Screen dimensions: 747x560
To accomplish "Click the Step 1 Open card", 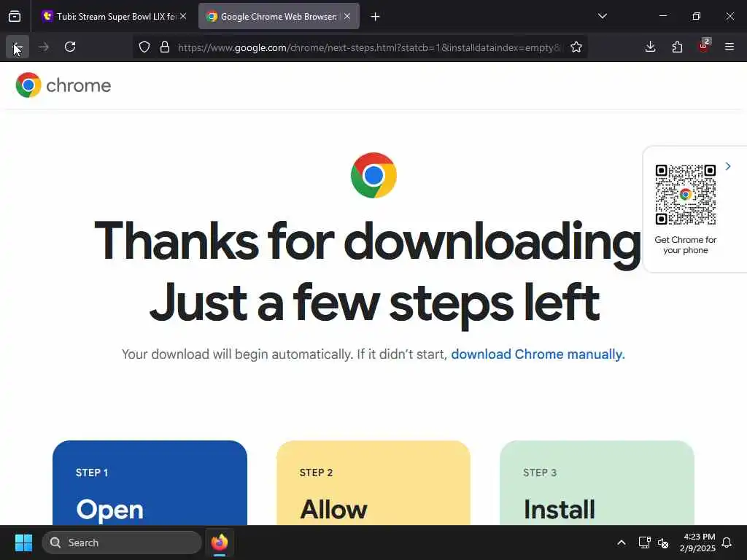I will (x=150, y=483).
